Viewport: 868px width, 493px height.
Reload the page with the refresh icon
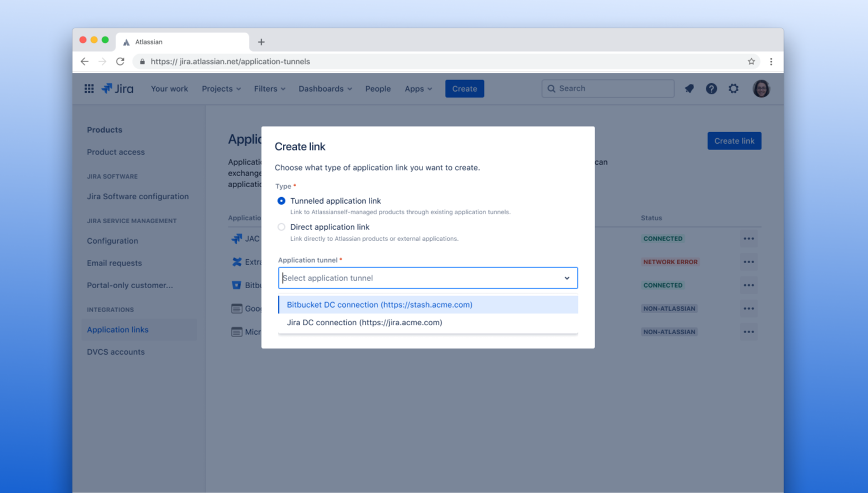coord(120,62)
